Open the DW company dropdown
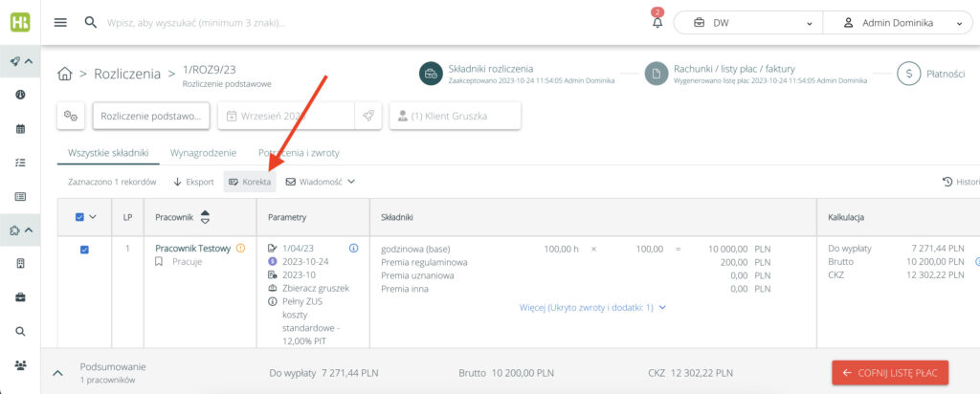980x394 pixels. (x=746, y=23)
